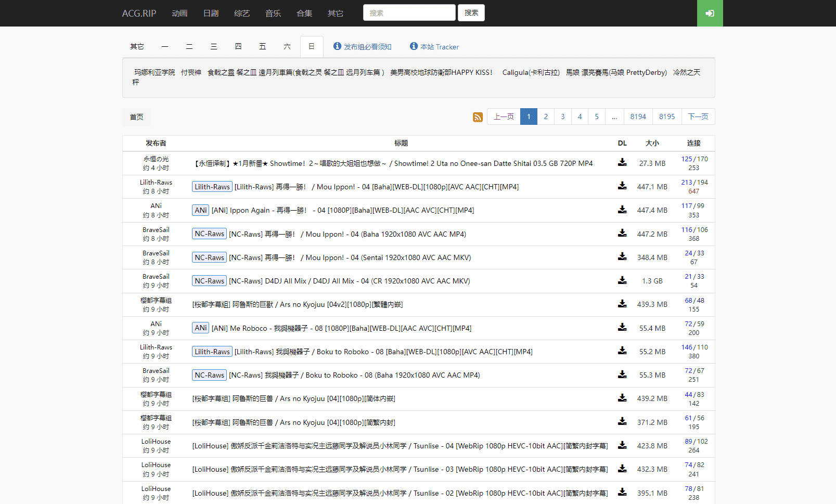
Task: Download NC-Raws Boku to Roboko 08 torrent
Action: (622, 375)
